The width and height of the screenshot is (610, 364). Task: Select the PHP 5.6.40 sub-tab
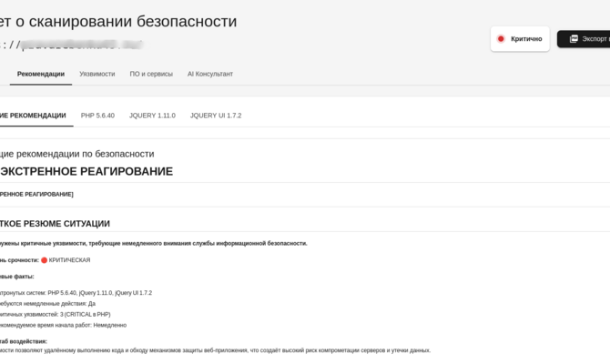[x=97, y=116]
